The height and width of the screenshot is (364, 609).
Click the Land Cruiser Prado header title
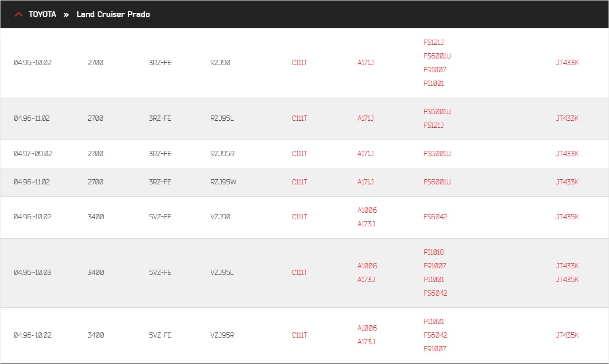[113, 15]
